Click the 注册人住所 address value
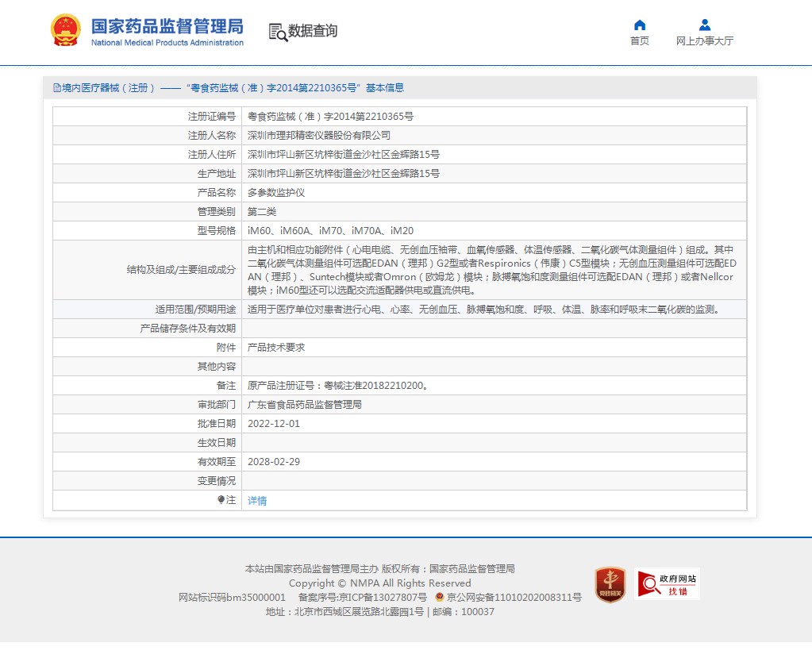This screenshot has width=812, height=658. (x=344, y=154)
